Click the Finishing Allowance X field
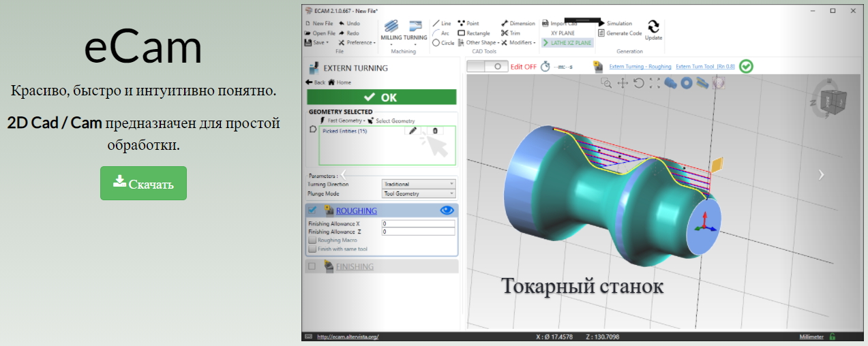The width and height of the screenshot is (868, 346). pyautogui.click(x=418, y=223)
